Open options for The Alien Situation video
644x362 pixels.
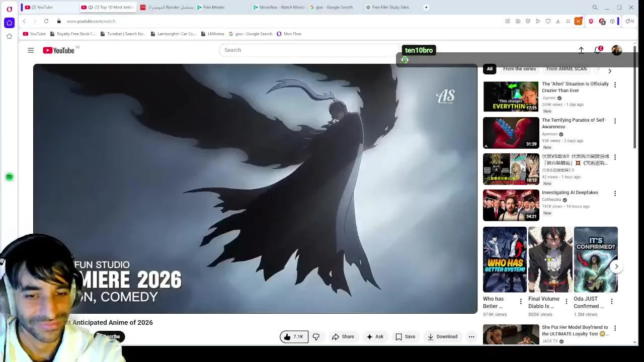(615, 85)
